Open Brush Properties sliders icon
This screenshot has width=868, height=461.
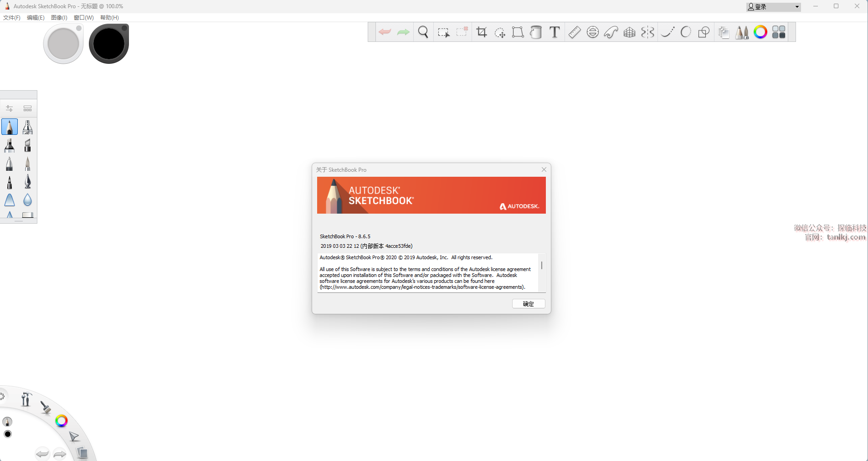point(9,108)
